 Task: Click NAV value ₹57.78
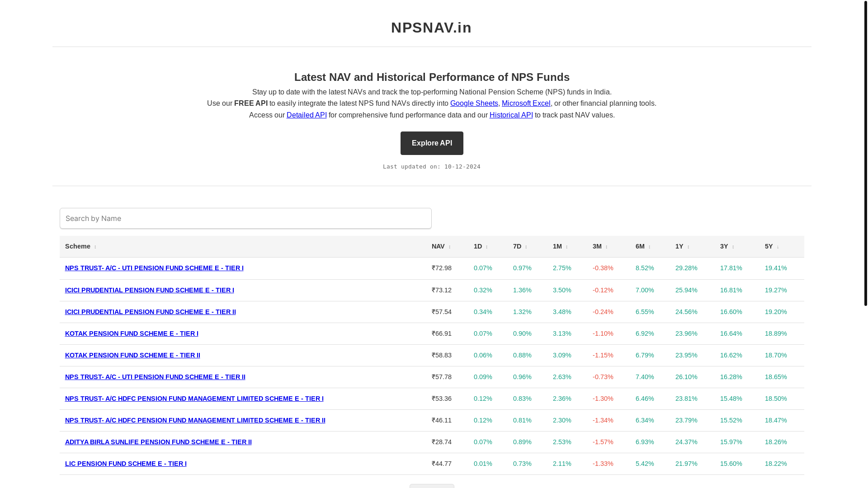click(441, 377)
